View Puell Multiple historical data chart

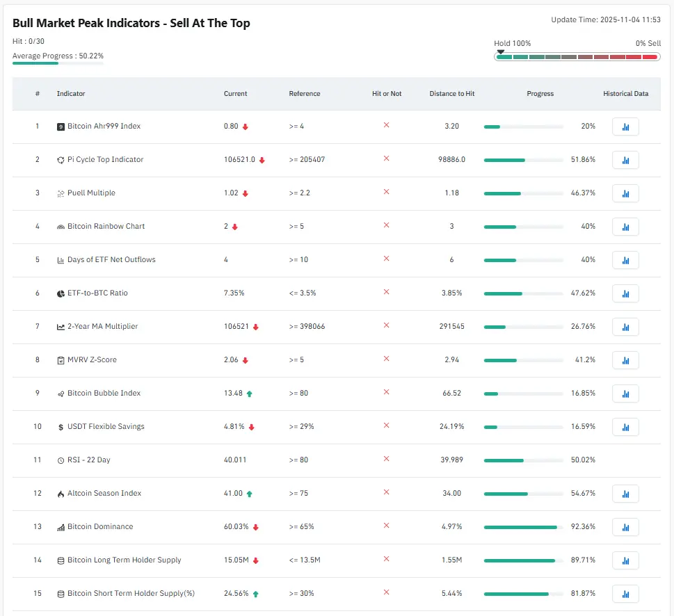pyautogui.click(x=625, y=193)
